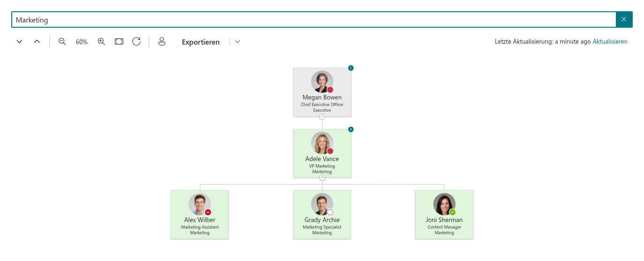Image resolution: width=644 pixels, height=261 pixels.
Task: Select the name Grady Archie
Action: click(x=322, y=220)
